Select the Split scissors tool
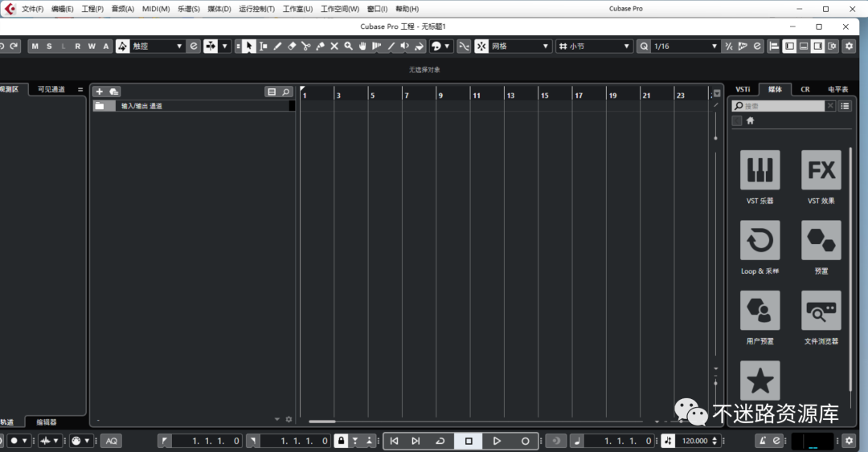 click(306, 46)
